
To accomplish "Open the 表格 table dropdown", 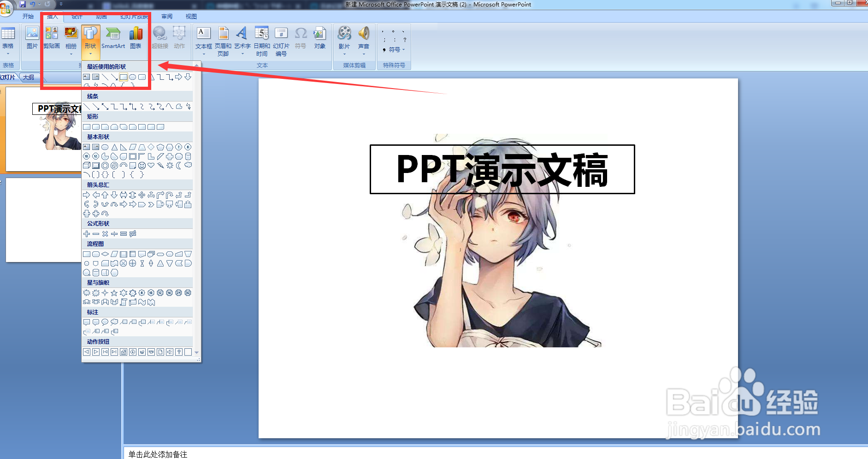I will click(8, 42).
